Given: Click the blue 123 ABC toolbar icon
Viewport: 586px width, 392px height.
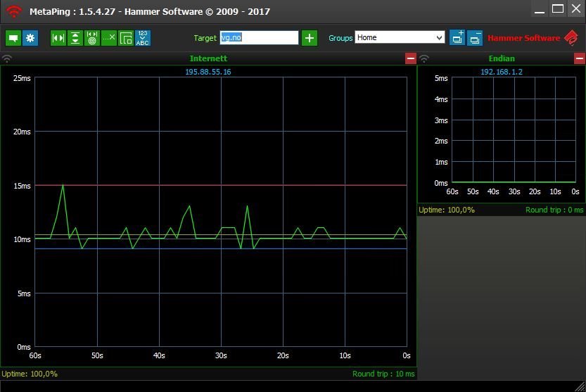Looking at the screenshot, I should (x=143, y=38).
